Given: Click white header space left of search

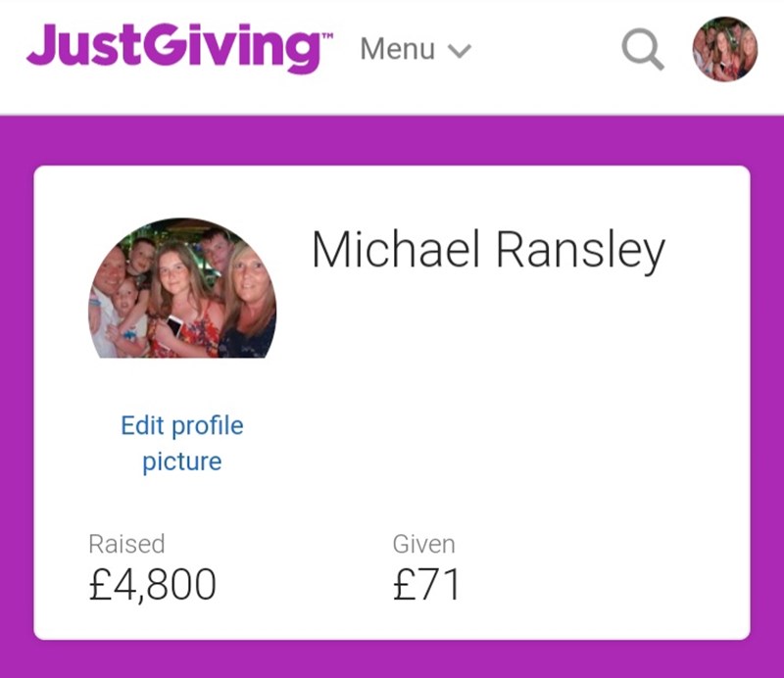Looking at the screenshot, I should pos(545,50).
